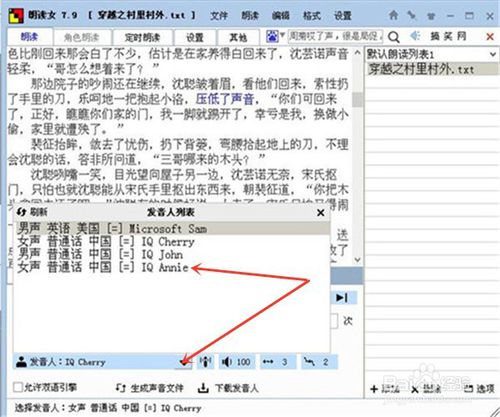Open the 发音人 IQ Cherry dropdown arrow
The image size is (500, 417).
pyautogui.click(x=183, y=362)
